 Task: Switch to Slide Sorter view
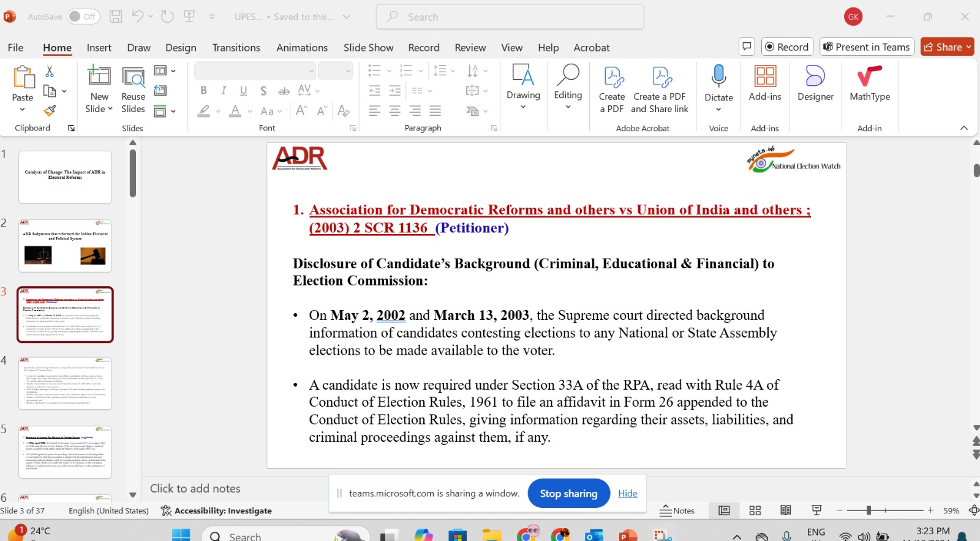pyautogui.click(x=755, y=510)
